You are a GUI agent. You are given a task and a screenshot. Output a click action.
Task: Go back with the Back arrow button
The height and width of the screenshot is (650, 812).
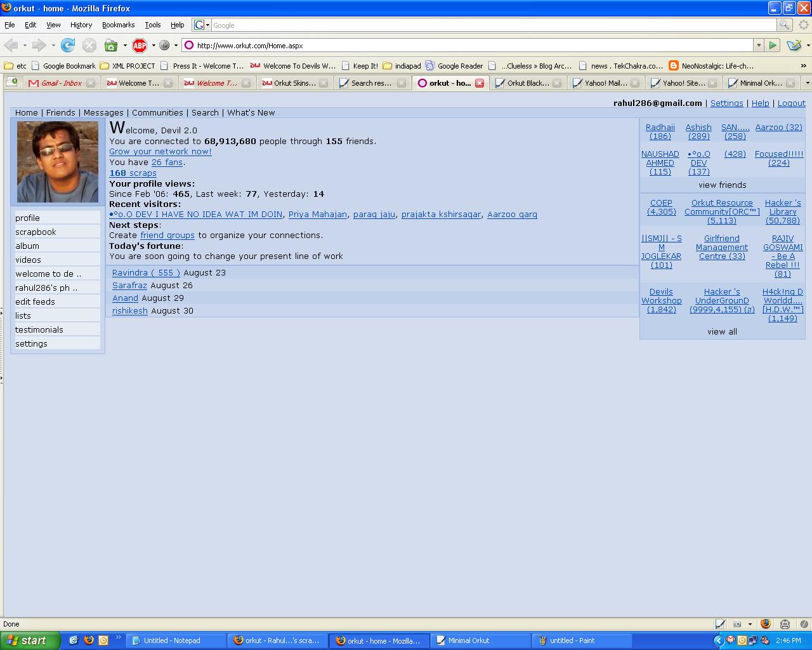point(11,45)
